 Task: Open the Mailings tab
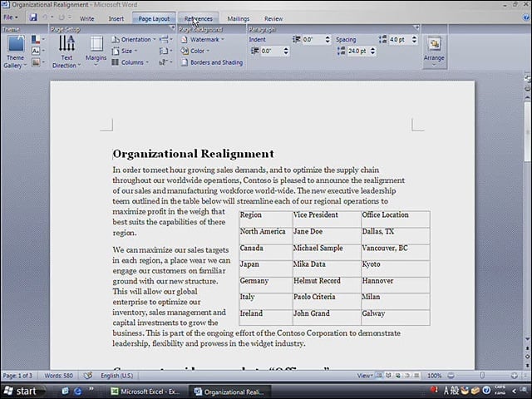click(239, 18)
